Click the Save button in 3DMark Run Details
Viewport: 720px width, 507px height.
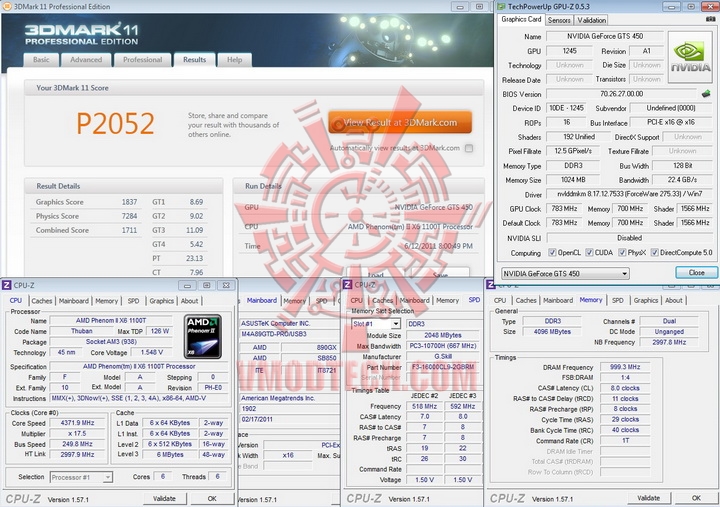point(440,274)
